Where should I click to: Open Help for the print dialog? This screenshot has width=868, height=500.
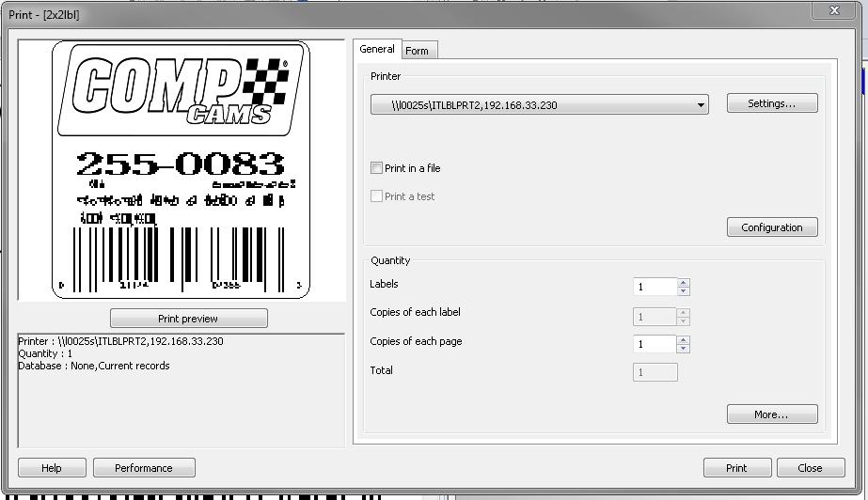pos(52,468)
